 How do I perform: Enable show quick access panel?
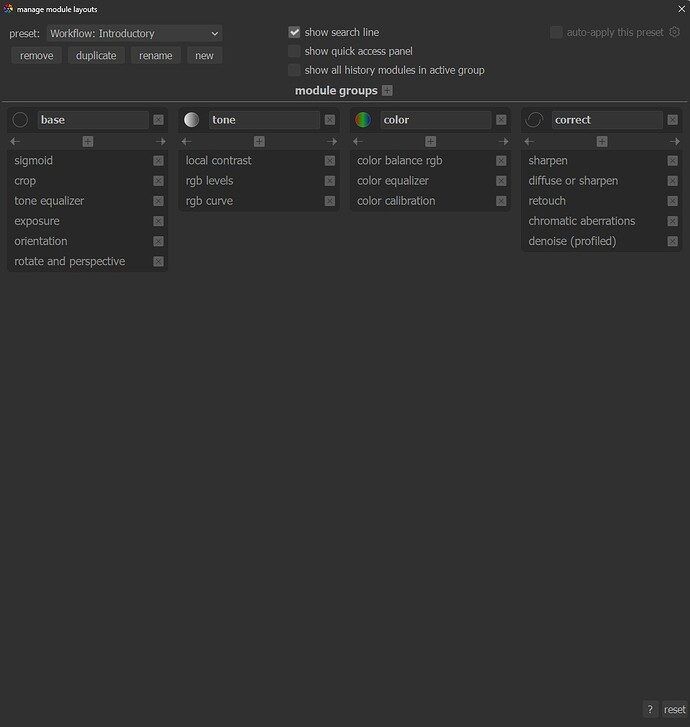pos(294,51)
